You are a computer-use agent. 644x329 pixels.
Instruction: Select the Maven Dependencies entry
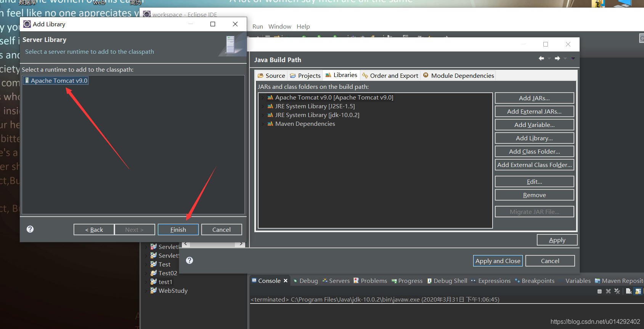(x=305, y=124)
